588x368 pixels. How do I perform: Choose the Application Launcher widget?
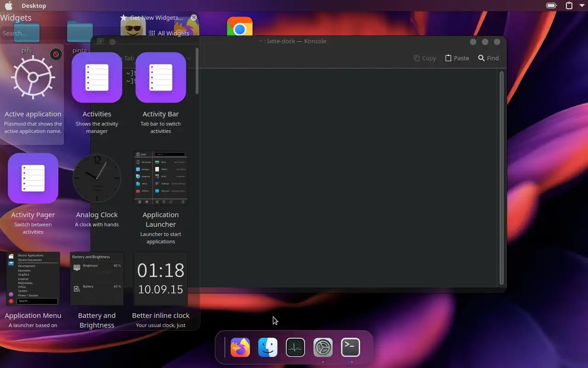(160, 195)
